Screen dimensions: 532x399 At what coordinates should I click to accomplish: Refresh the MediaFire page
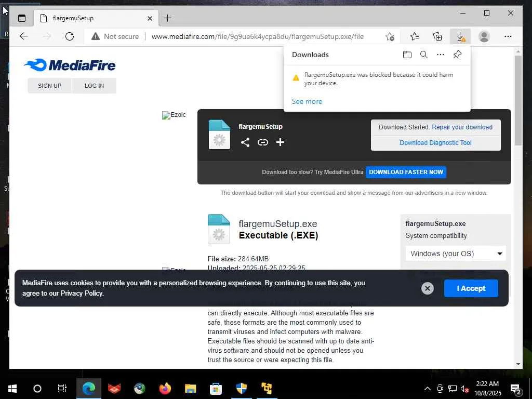tap(70, 36)
